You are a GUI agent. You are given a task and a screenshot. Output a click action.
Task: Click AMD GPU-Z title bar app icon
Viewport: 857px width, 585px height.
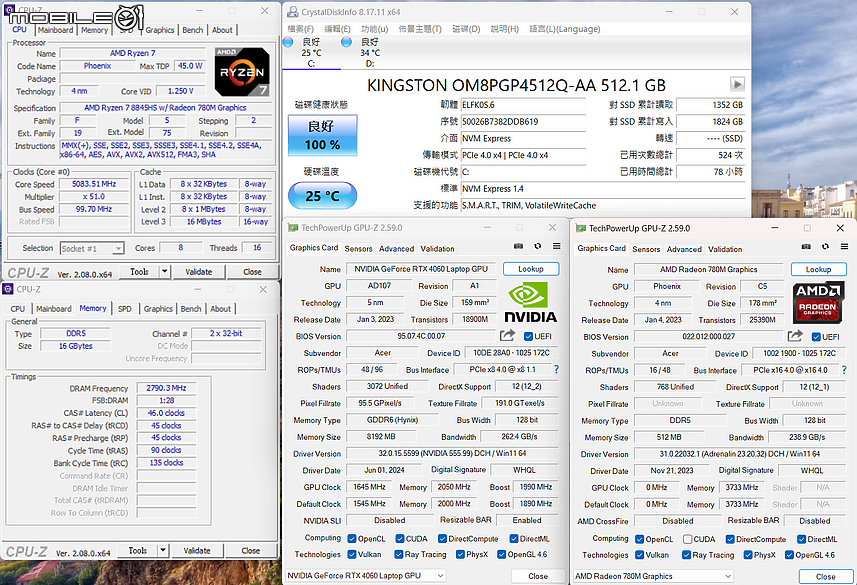(580, 228)
